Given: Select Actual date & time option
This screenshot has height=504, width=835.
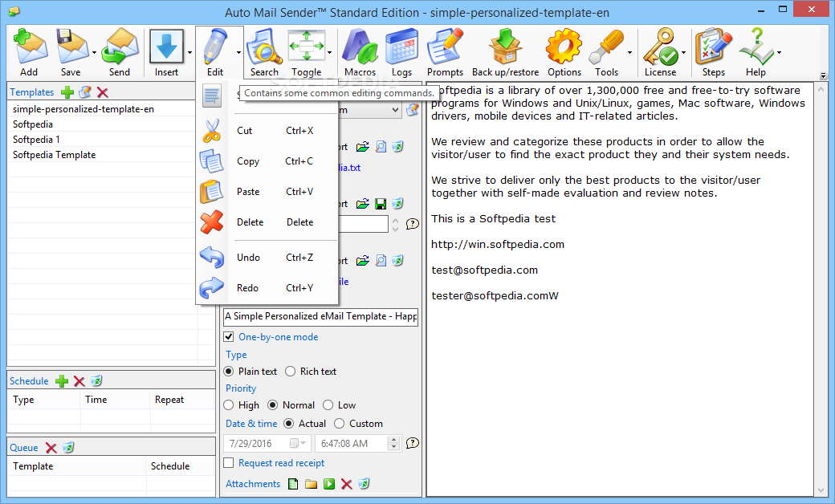Looking at the screenshot, I should [x=288, y=424].
